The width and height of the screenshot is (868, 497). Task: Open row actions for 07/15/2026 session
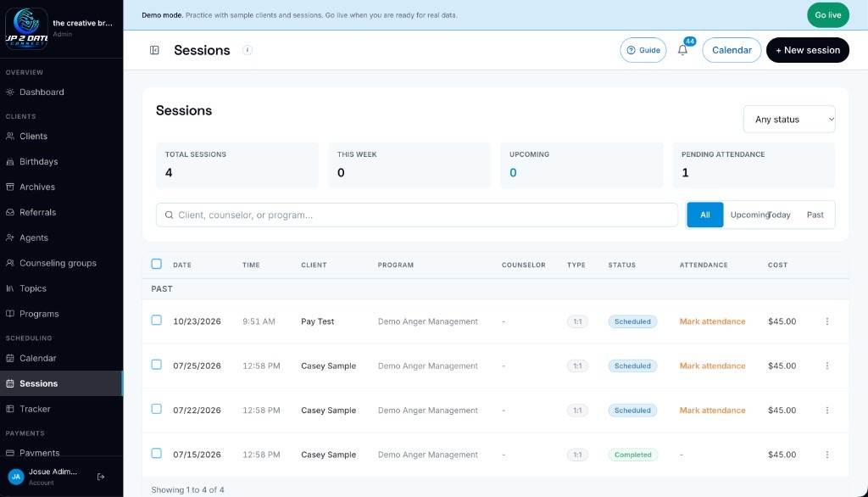click(x=827, y=455)
